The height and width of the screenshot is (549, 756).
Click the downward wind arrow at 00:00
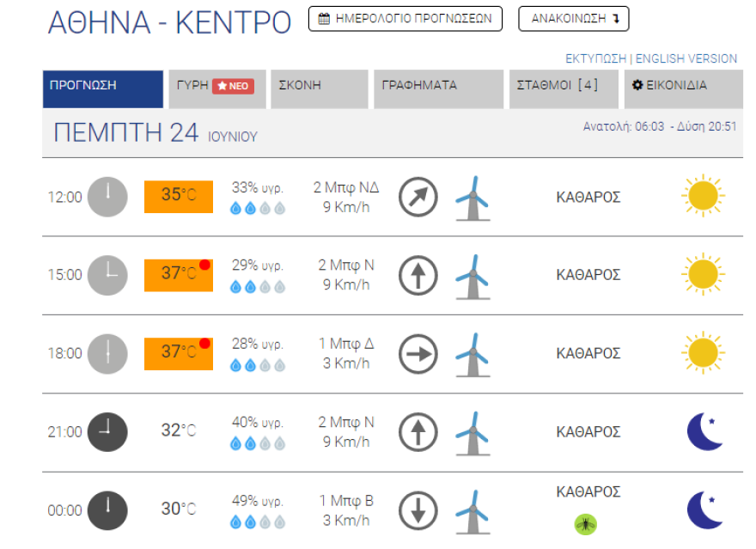click(x=418, y=508)
